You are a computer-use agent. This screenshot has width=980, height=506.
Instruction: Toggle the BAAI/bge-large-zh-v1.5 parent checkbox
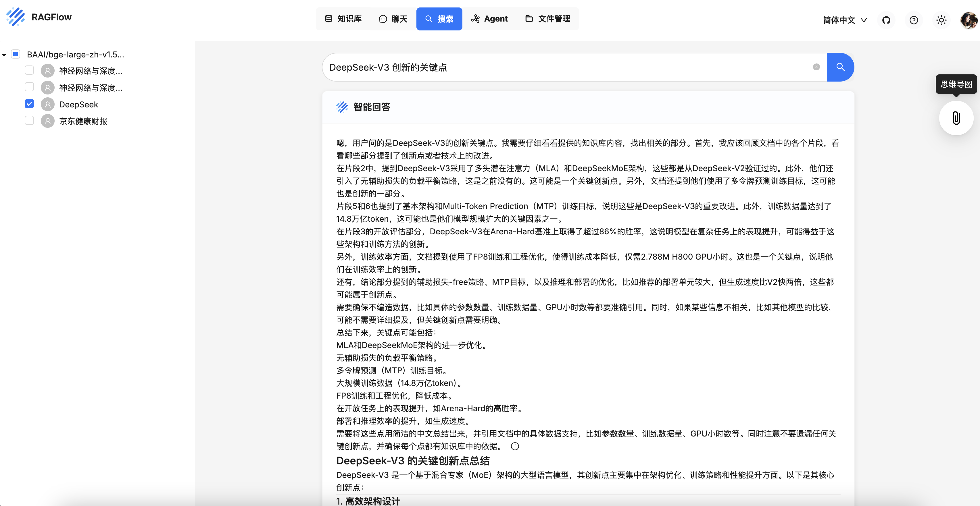16,54
